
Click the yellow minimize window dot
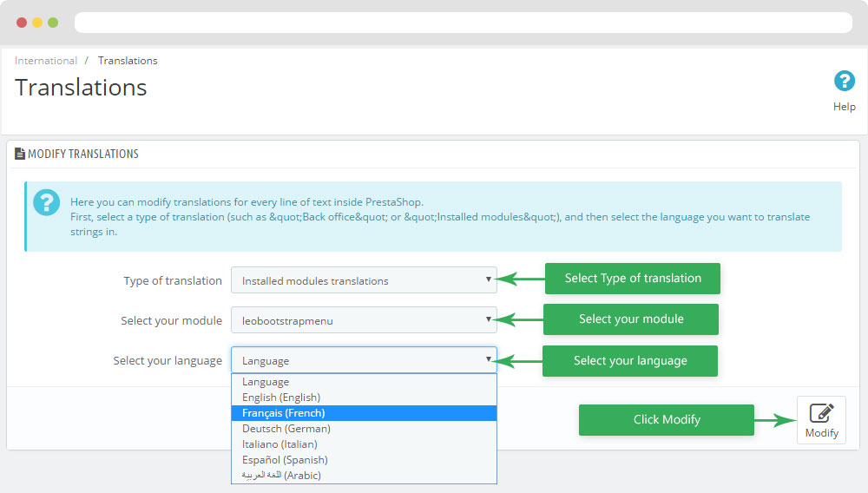37,23
